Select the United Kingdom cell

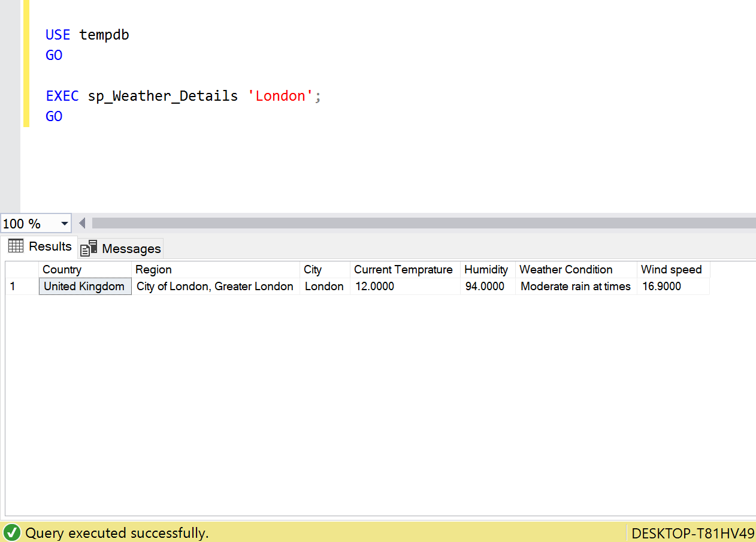tap(84, 287)
